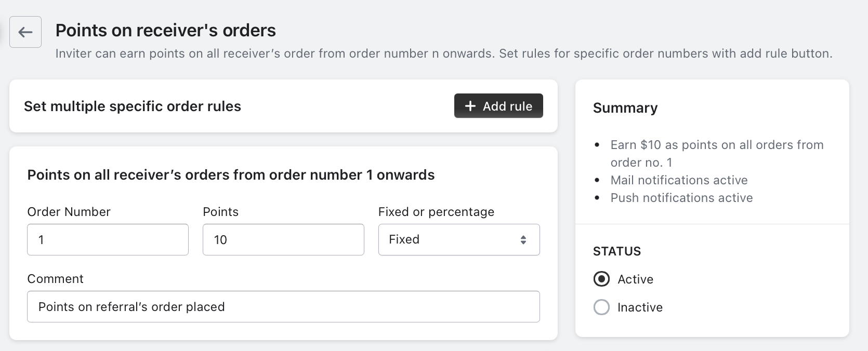Click the Add rule button label

pyautogui.click(x=507, y=106)
